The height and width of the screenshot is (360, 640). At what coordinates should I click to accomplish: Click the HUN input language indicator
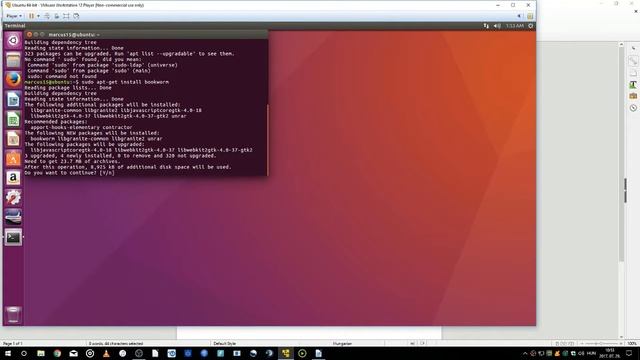click(x=591, y=353)
